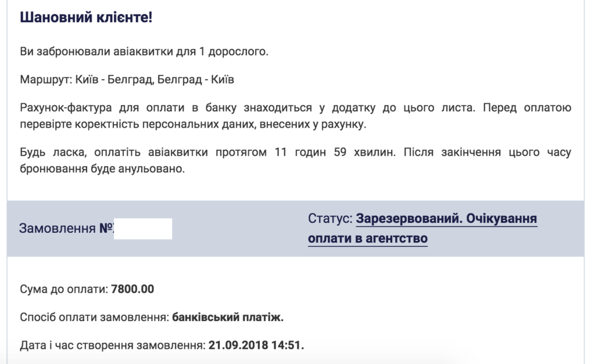This screenshot has width=602, height=364.
Task: Click the amount value 7800.00
Action: click(x=132, y=289)
